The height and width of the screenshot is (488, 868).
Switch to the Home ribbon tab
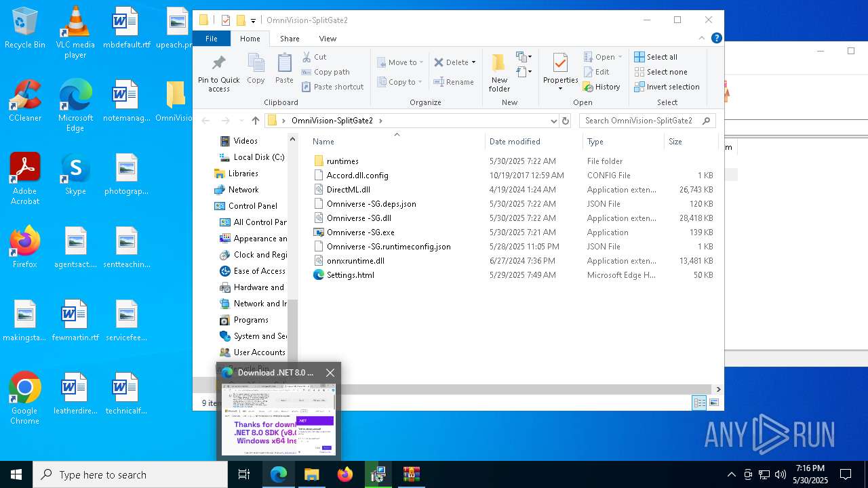coord(250,39)
